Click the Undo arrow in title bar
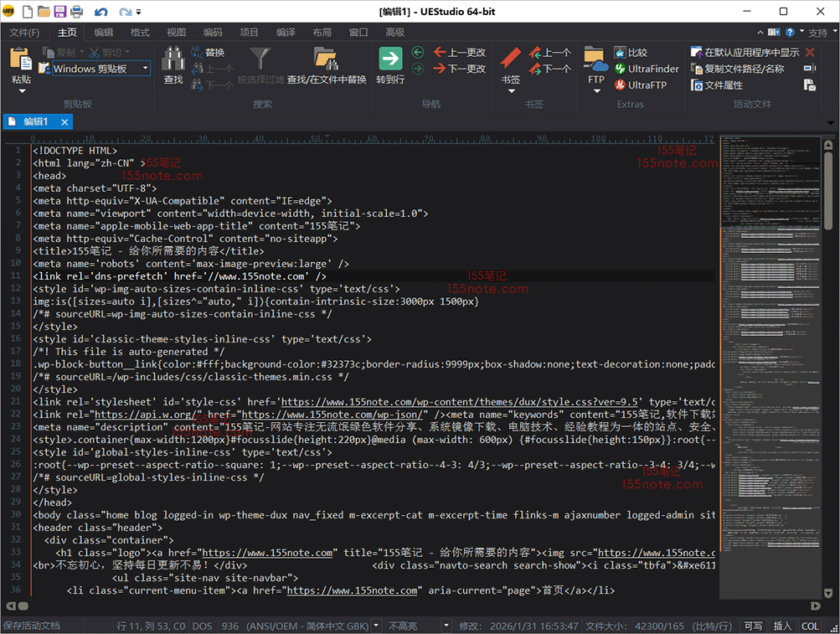Image resolution: width=840 pixels, height=634 pixels. 101,12
